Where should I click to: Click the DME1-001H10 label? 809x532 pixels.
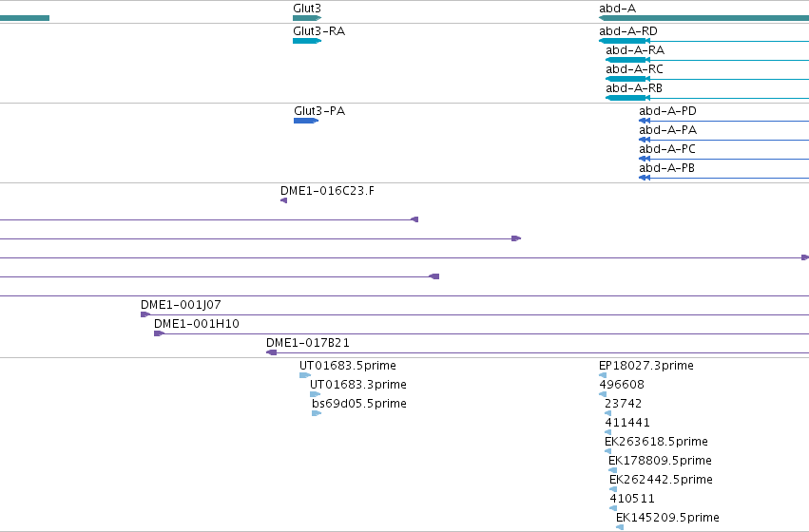(x=197, y=324)
